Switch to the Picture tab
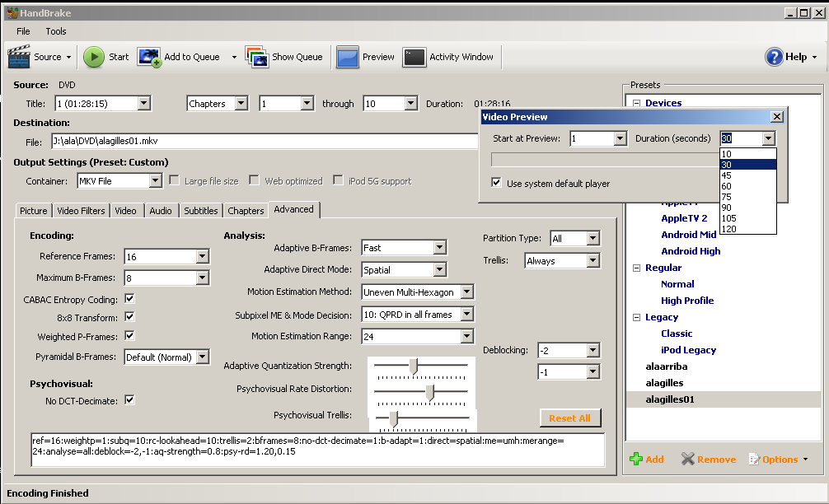 (34, 210)
